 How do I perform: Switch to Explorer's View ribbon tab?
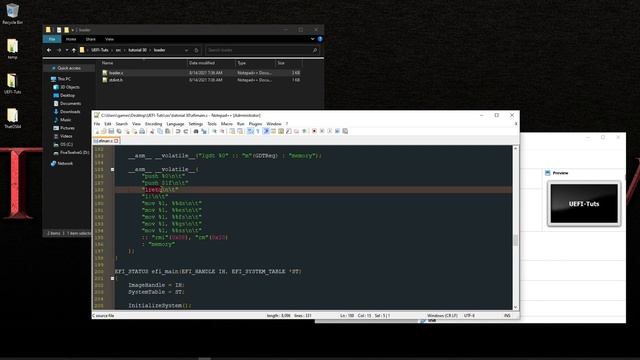pos(109,39)
